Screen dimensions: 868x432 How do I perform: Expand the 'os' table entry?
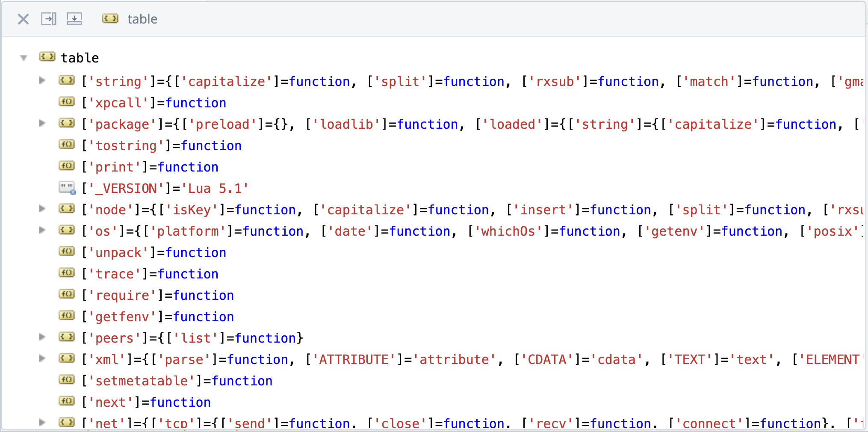[x=42, y=230]
